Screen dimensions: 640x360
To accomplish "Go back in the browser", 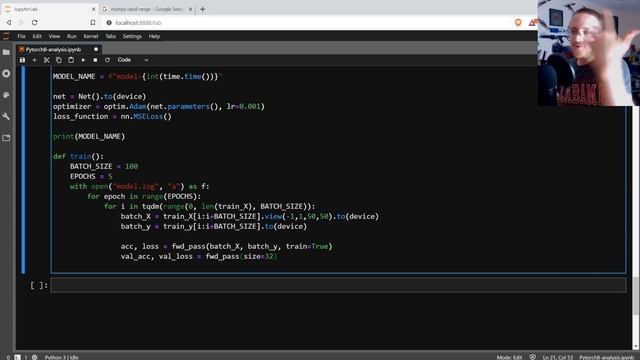I will [9, 22].
